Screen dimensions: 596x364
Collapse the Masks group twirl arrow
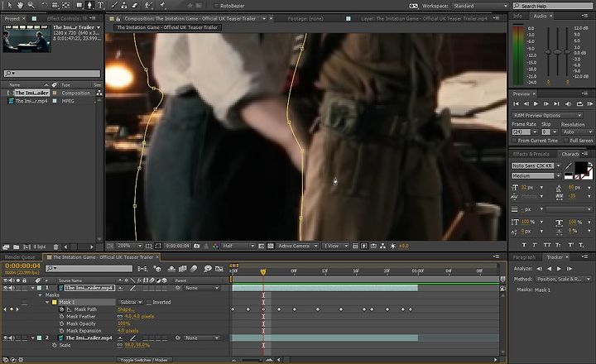40,295
